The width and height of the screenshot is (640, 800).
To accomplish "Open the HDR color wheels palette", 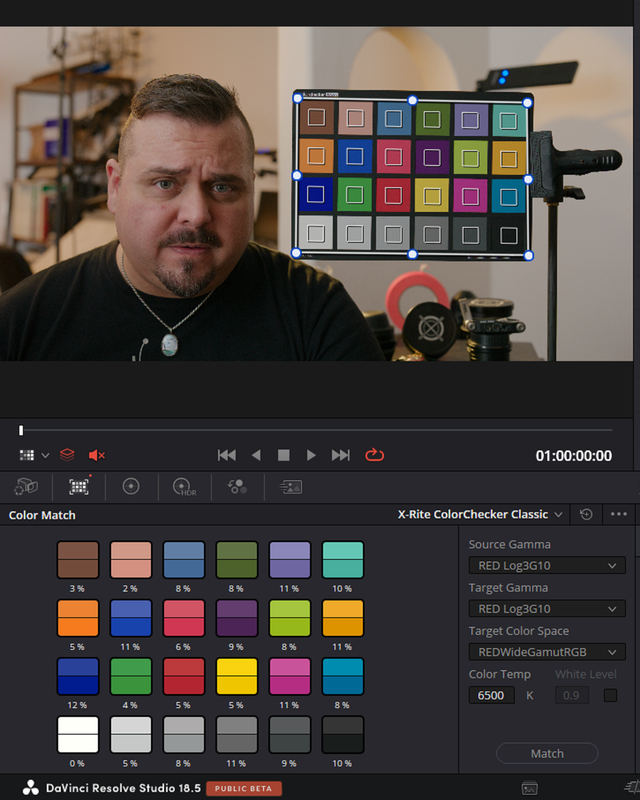I will [185, 487].
